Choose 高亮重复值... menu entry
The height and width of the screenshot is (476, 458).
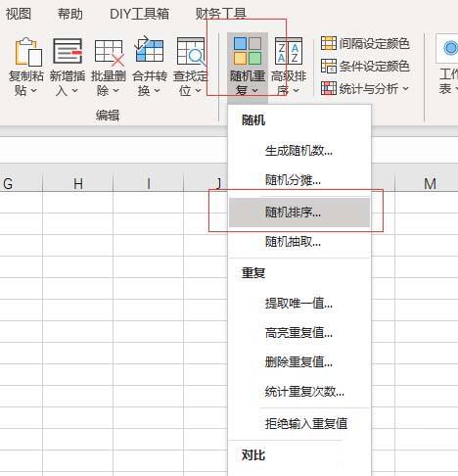299,333
